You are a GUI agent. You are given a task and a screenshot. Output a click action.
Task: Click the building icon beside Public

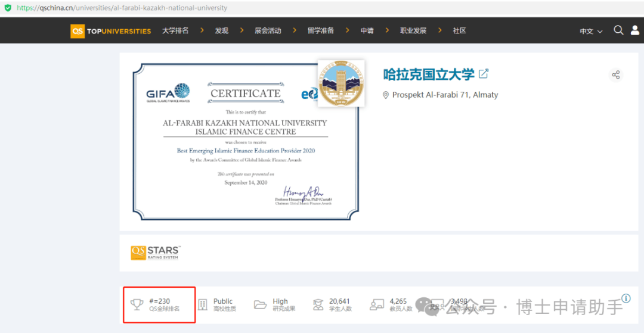coord(203,304)
